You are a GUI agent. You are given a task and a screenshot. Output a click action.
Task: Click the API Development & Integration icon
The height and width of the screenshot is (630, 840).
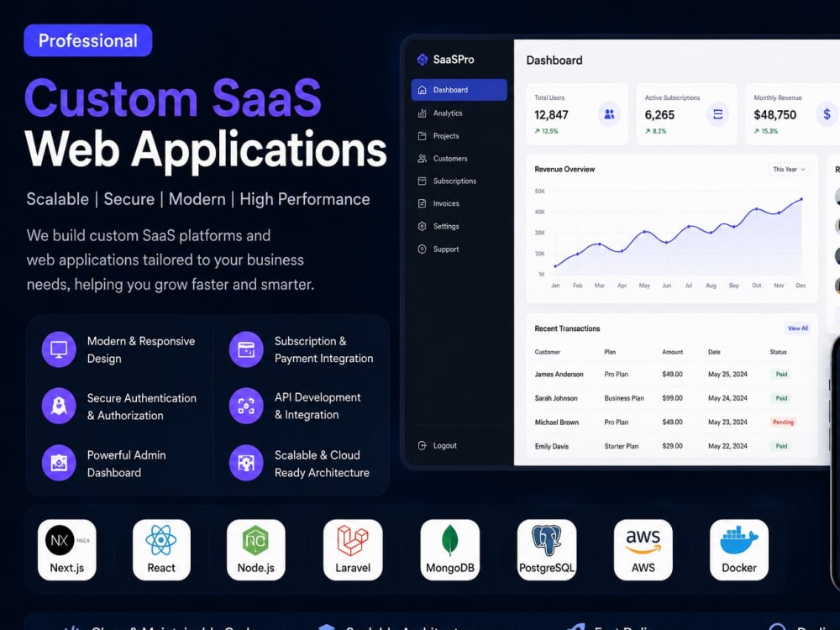[x=246, y=406]
